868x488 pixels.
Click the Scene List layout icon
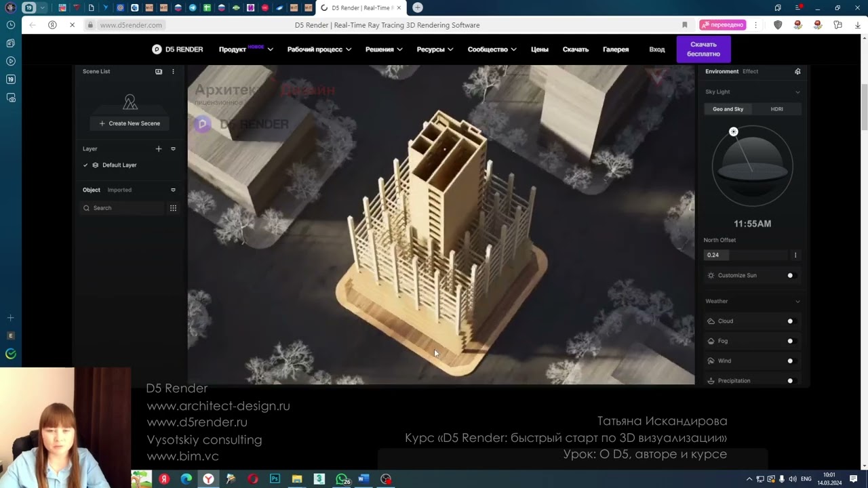[x=159, y=71]
